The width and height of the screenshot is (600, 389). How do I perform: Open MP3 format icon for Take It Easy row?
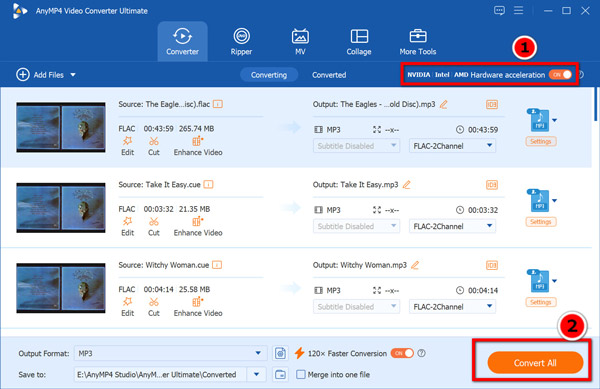pyautogui.click(x=539, y=200)
